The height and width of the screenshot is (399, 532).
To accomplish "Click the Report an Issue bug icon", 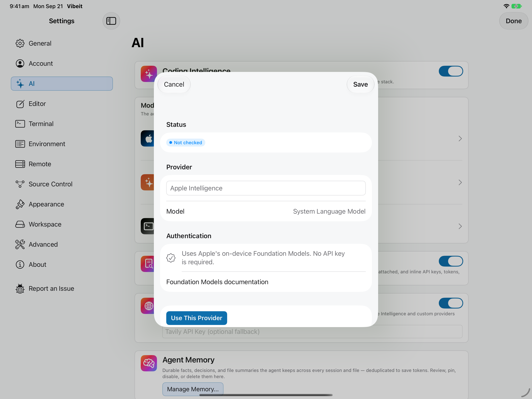I will point(20,289).
